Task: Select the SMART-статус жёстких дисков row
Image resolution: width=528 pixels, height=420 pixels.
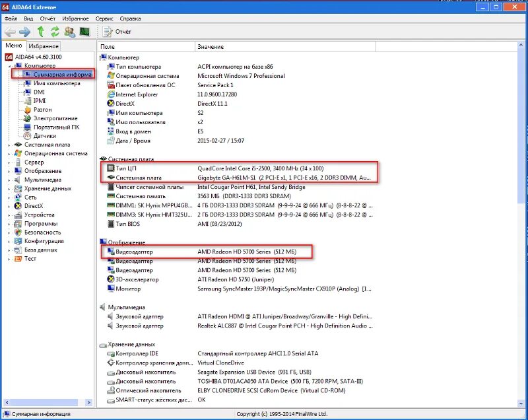Action: point(237,400)
